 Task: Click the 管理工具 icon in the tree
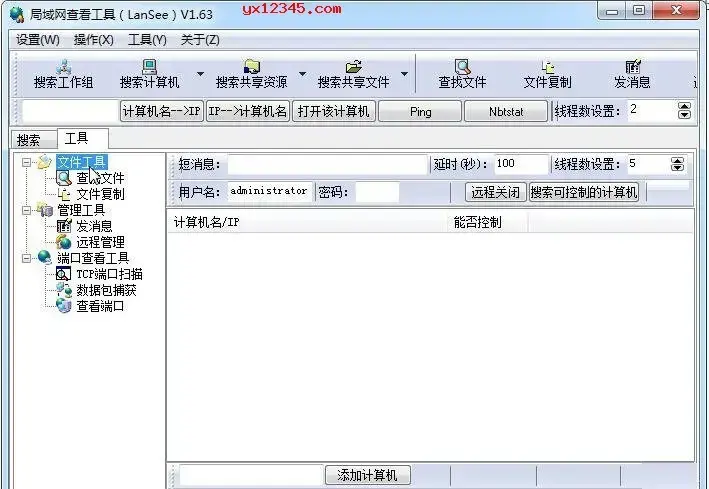(45, 210)
